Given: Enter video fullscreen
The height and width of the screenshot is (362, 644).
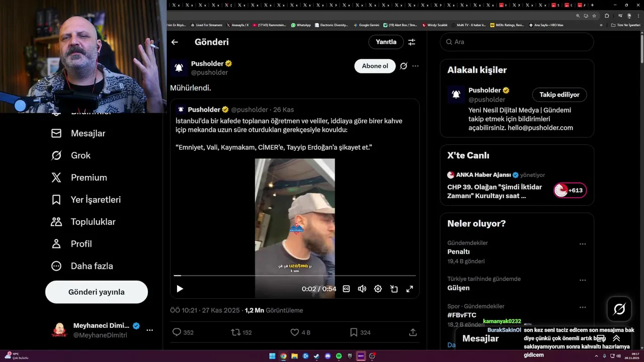Looking at the screenshot, I should point(410,289).
